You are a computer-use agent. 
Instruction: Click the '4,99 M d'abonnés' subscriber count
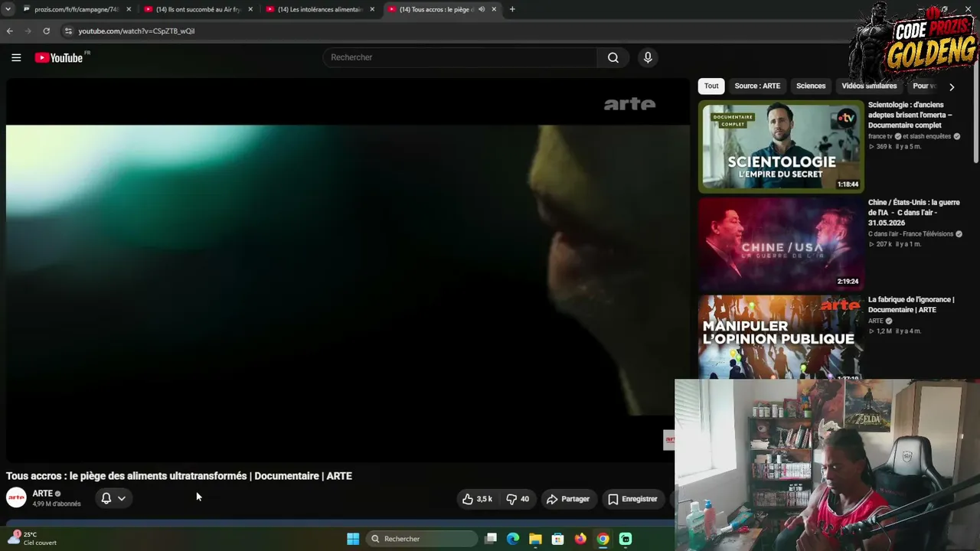(x=57, y=504)
